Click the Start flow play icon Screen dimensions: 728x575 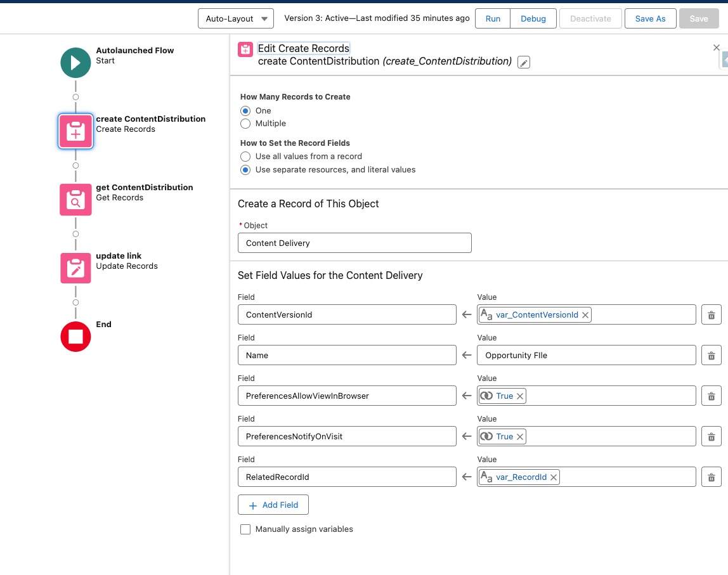[x=75, y=63]
